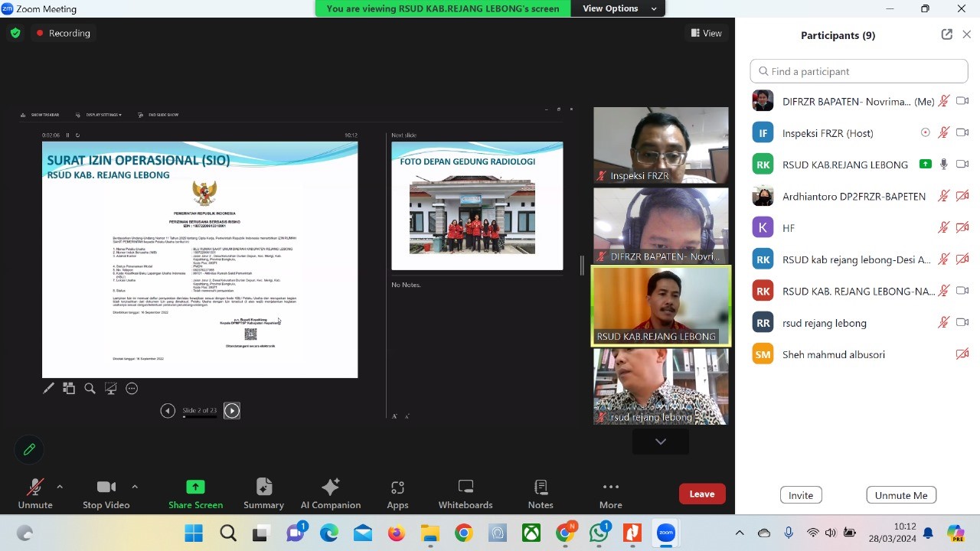Select RSUD KAB.REJANG LEBONG active speaker video
Image resolution: width=980 pixels, height=551 pixels.
(661, 306)
